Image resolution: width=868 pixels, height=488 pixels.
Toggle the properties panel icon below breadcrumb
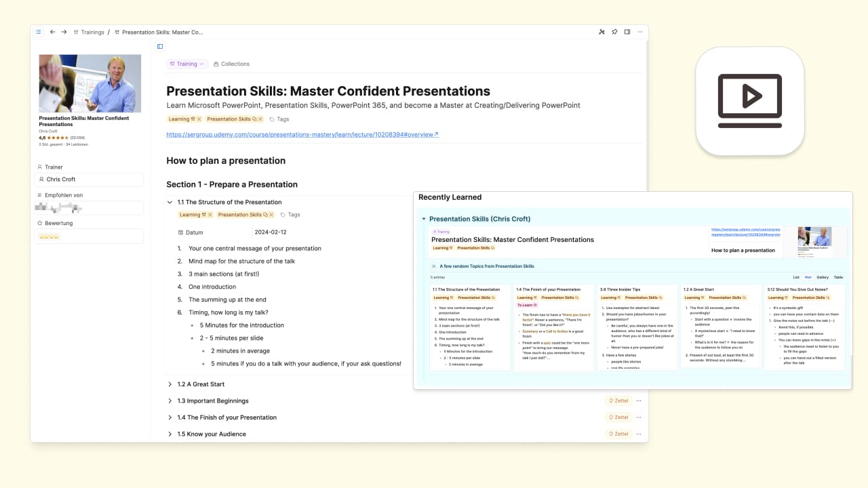tap(160, 47)
